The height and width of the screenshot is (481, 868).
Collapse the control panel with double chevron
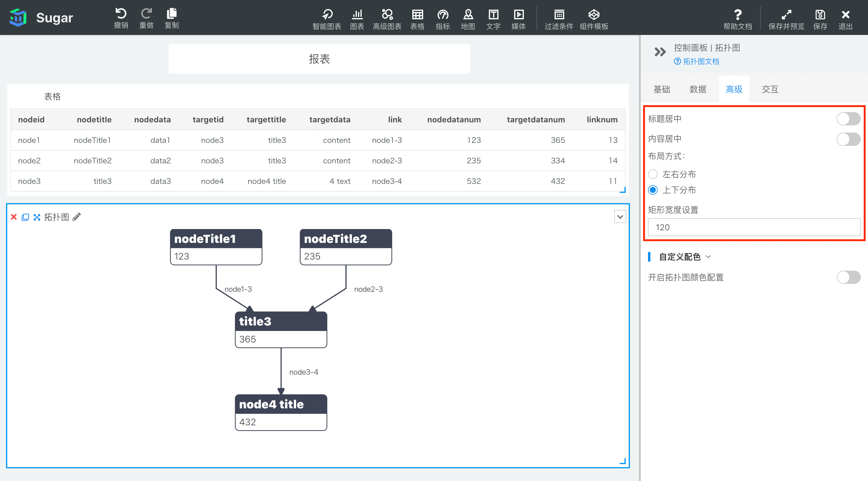click(660, 52)
